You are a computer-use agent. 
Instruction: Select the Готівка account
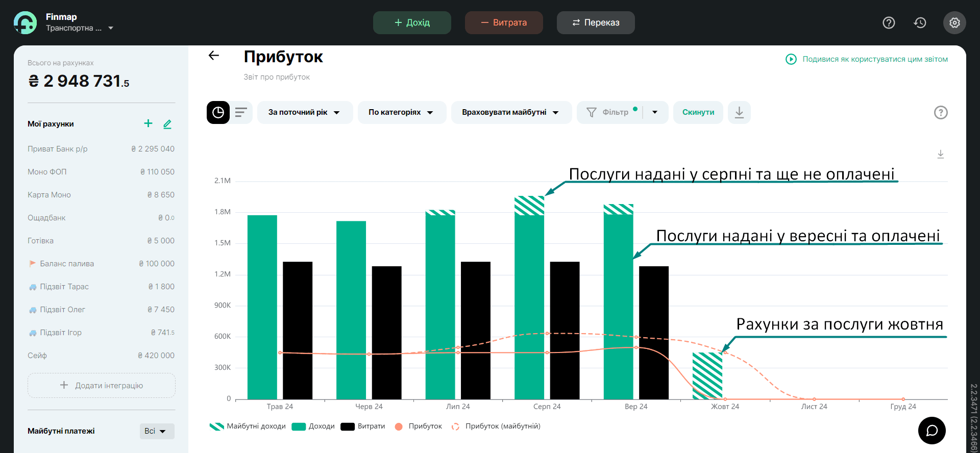[x=101, y=241]
